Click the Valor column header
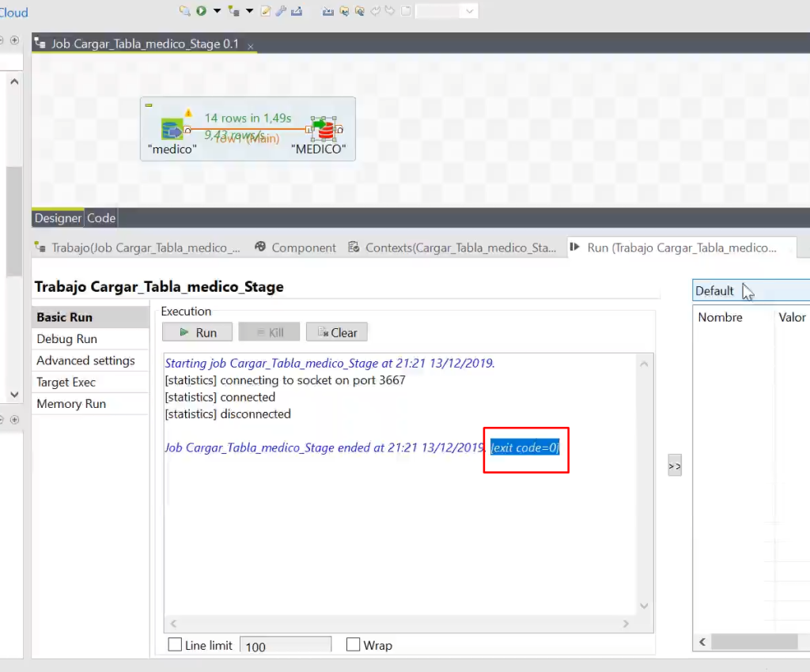Screen dimensions: 810x672 point(792,317)
